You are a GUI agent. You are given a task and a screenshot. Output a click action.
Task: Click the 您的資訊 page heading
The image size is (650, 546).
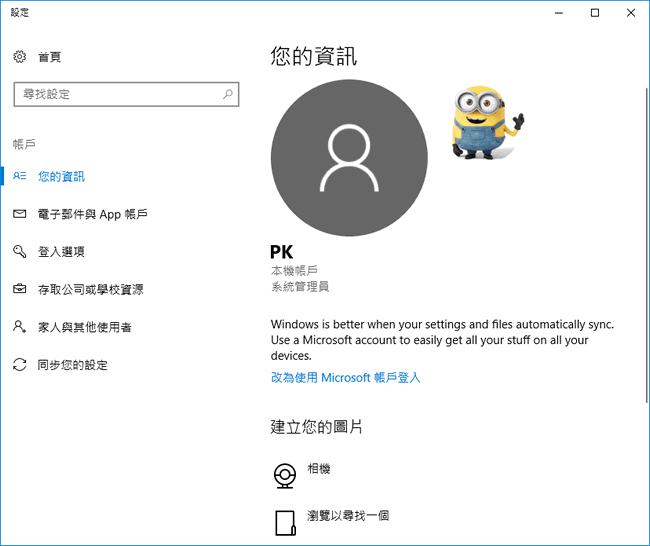click(314, 56)
